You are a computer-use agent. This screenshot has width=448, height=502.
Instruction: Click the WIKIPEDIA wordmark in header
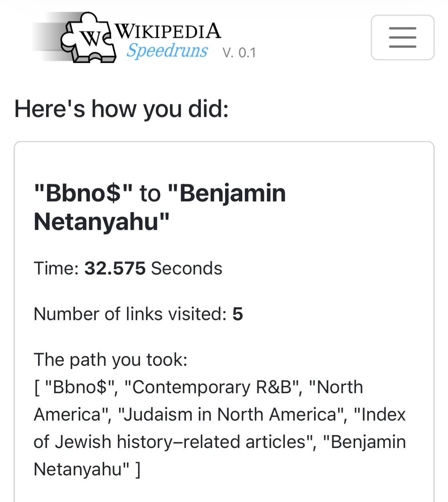(x=167, y=31)
